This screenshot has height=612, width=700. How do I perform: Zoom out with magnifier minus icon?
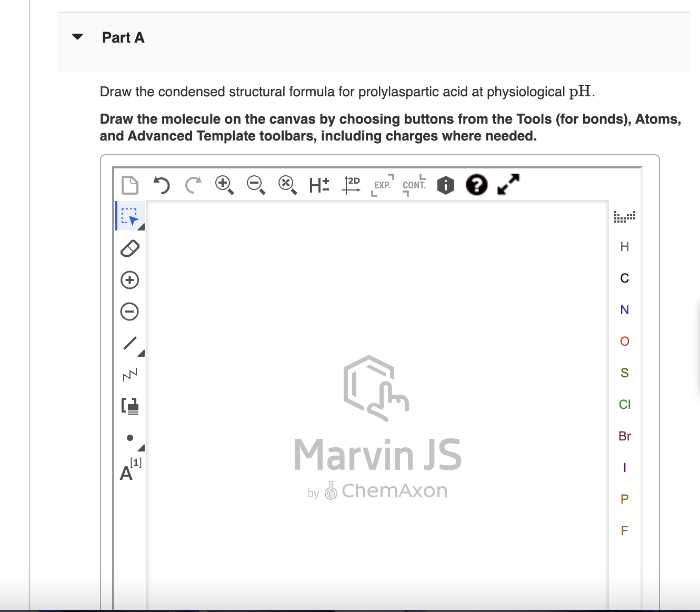click(x=256, y=185)
